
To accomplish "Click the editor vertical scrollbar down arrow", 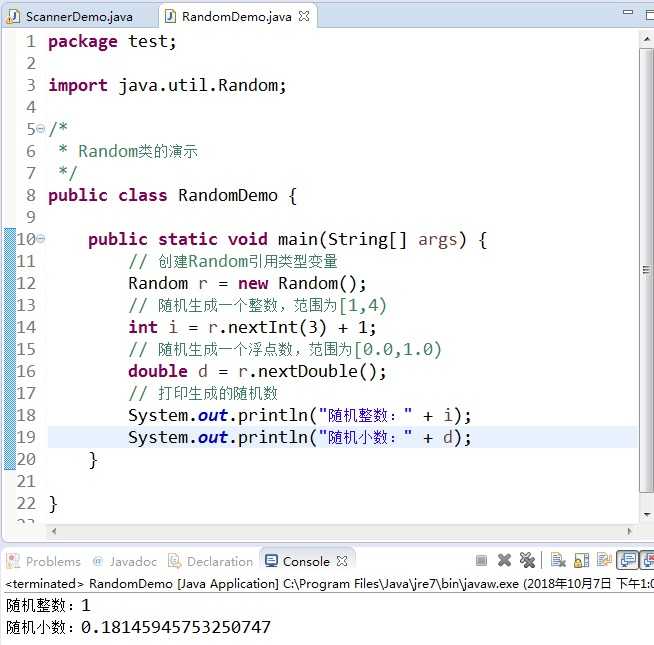I will pyautogui.click(x=647, y=514).
